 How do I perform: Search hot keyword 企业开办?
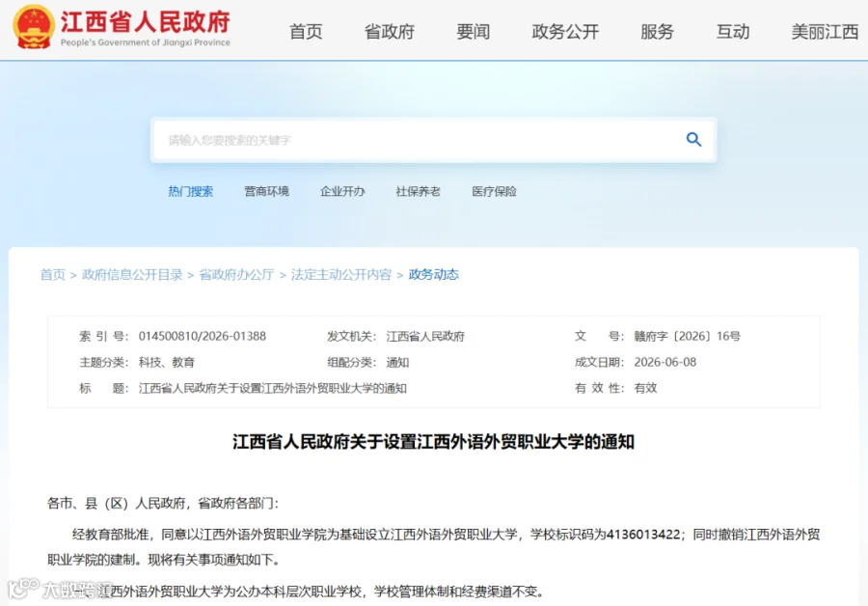pos(342,192)
